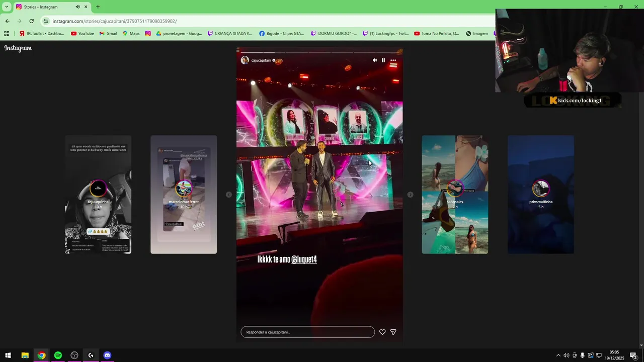Open Spotify from the taskbar
Viewport: 644px width, 362px height.
[x=58, y=355]
